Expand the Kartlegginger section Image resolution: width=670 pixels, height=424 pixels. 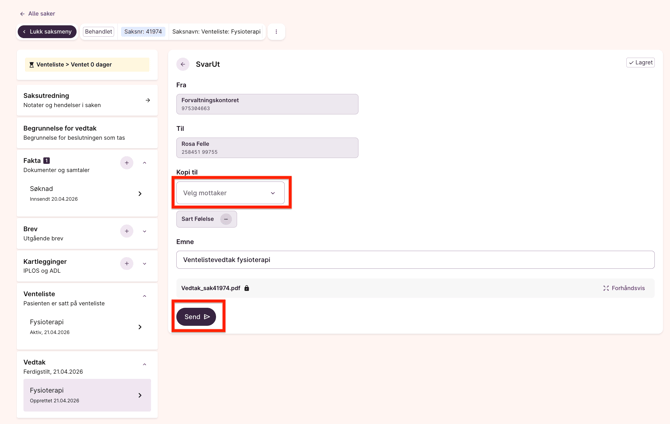[x=145, y=264]
